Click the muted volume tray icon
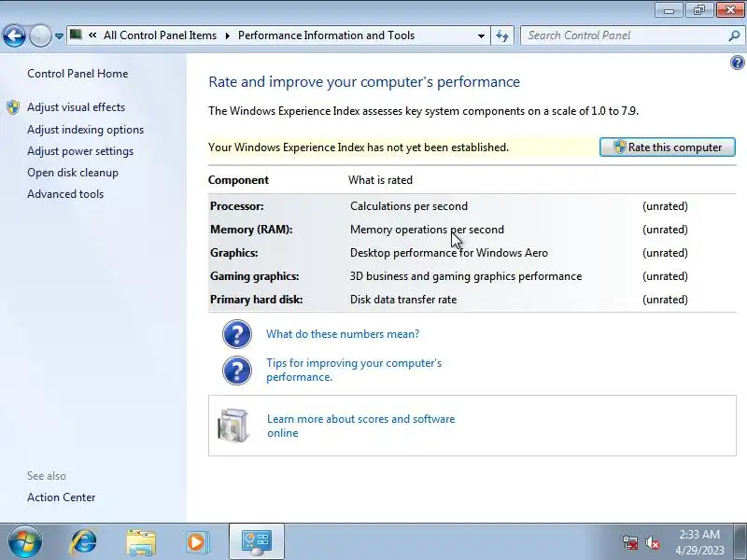Screen dimensions: 747x560 pos(652,542)
